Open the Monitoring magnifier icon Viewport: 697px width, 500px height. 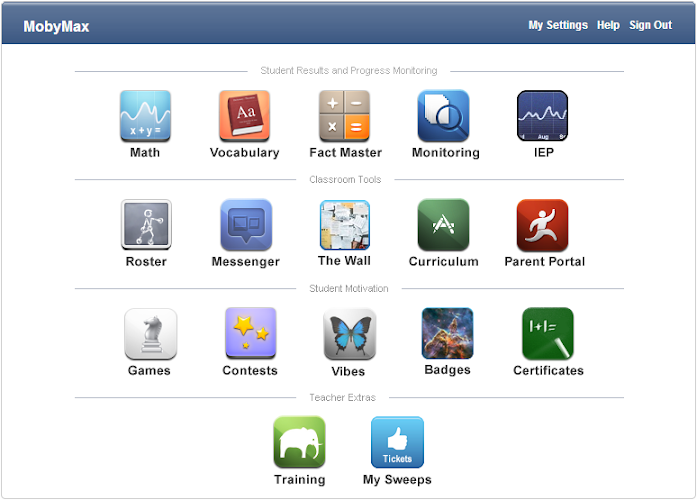[x=443, y=116]
